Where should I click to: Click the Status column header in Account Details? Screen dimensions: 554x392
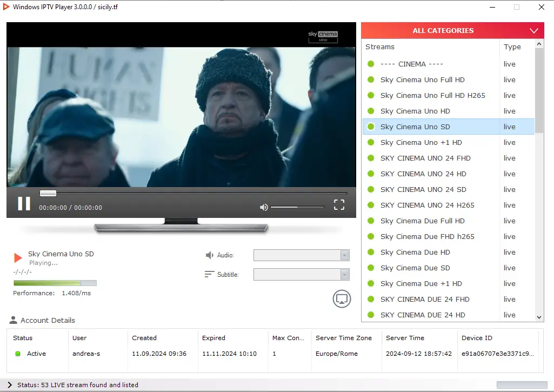(x=23, y=338)
